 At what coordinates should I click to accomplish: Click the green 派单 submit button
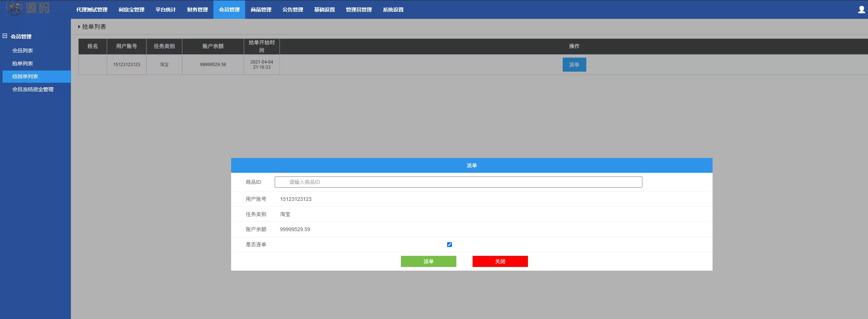point(428,261)
